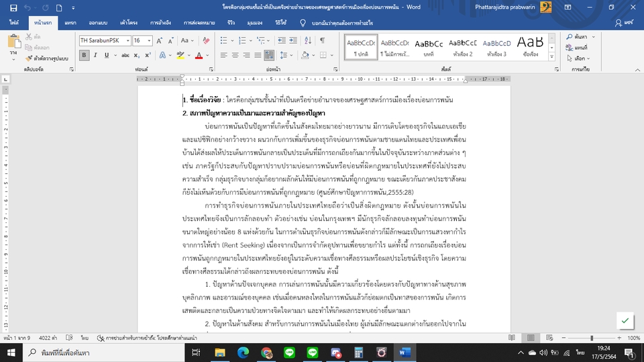This screenshot has width=644, height=362.
Task: Center the paragraph text
Action: pyautogui.click(x=235, y=55)
